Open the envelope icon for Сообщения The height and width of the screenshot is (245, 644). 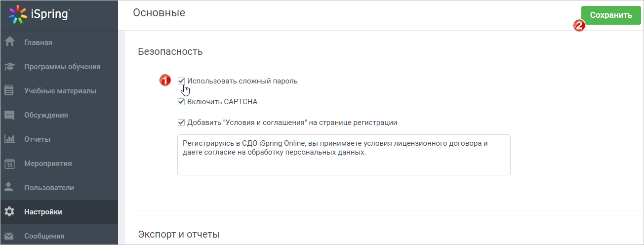click(9, 236)
